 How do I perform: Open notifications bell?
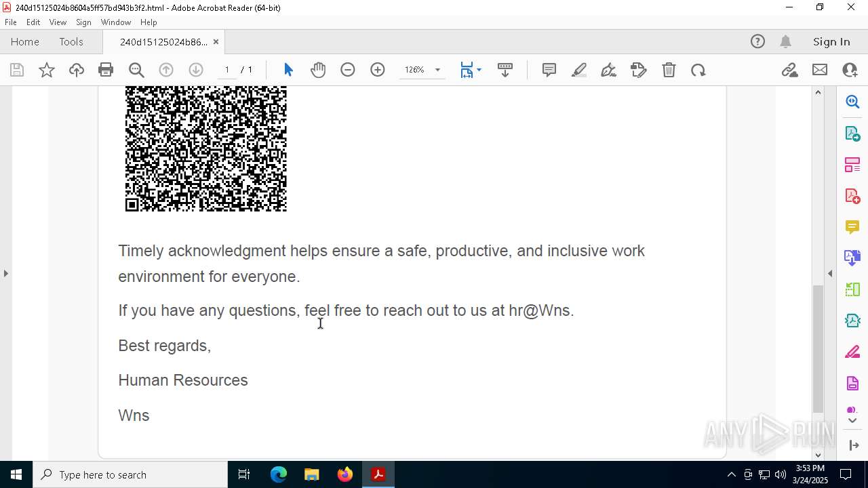pyautogui.click(x=785, y=41)
